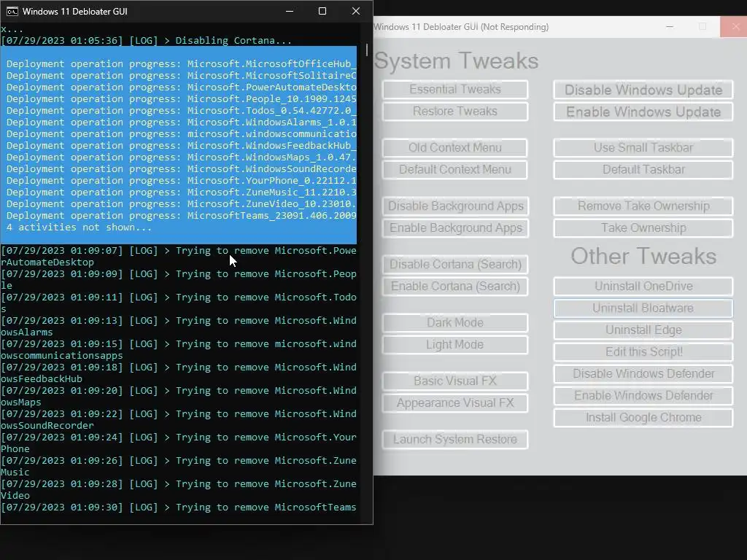Click the console window icon in title bar
This screenshot has height=560, width=747.
pos(12,11)
